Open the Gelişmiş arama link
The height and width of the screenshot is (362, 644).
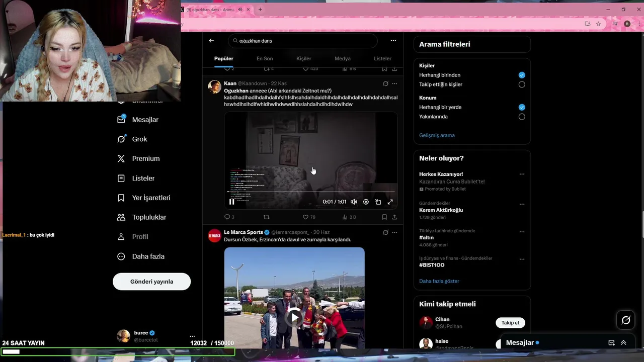[437, 135]
